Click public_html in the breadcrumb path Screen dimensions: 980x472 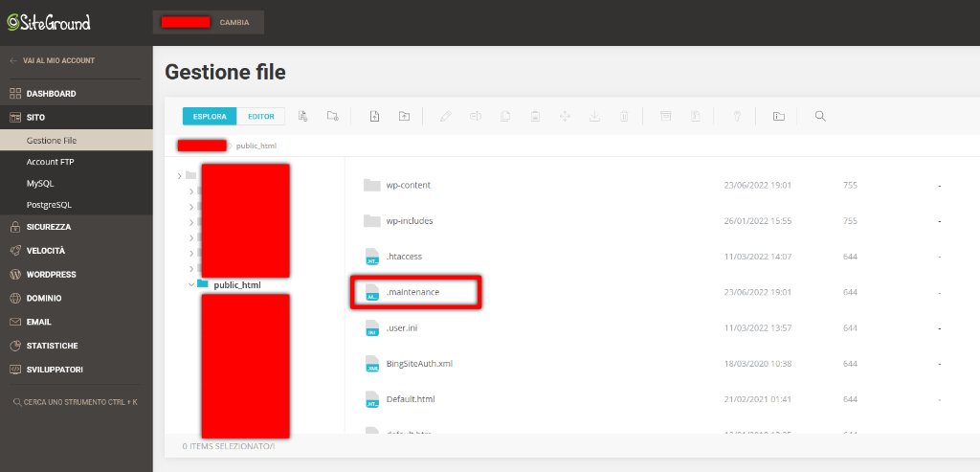[x=256, y=146]
